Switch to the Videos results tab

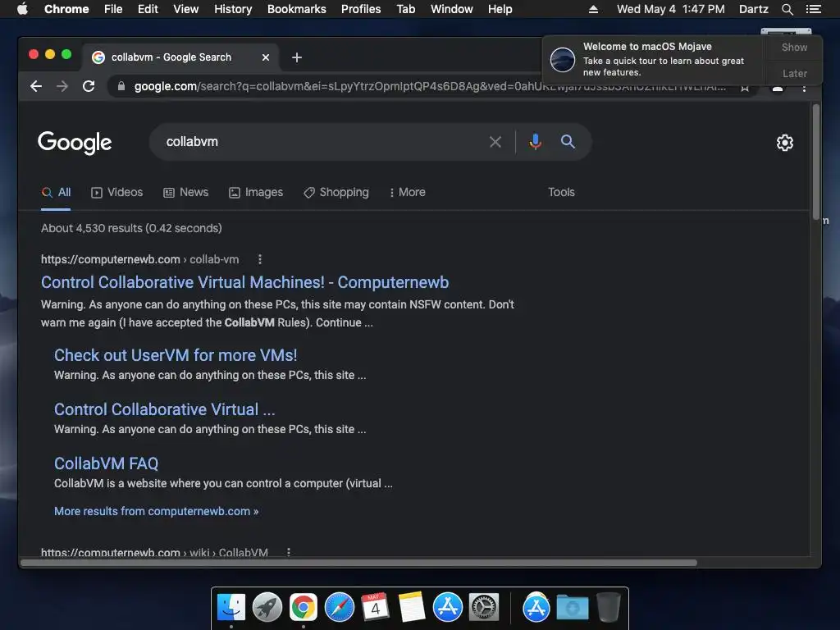[116, 192]
